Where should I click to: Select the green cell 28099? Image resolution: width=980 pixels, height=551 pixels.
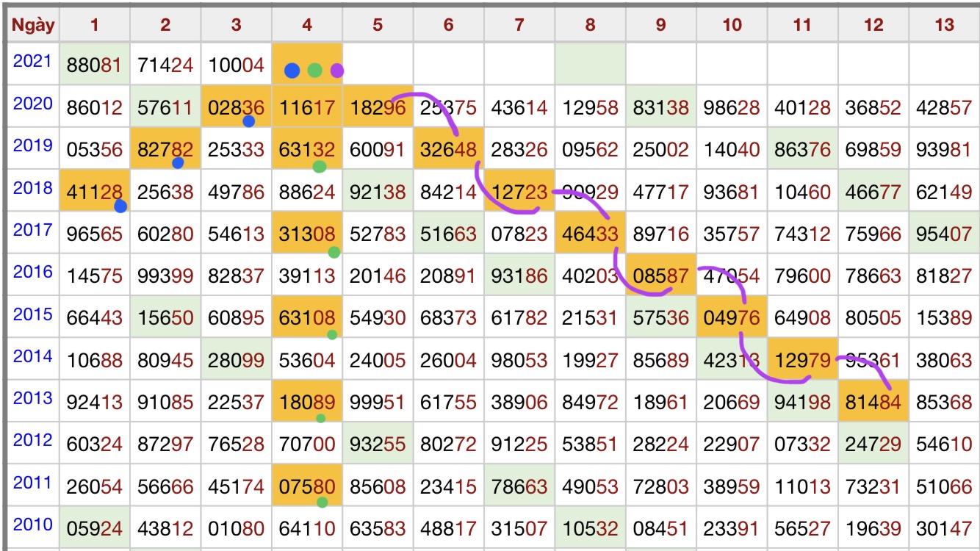click(x=236, y=360)
